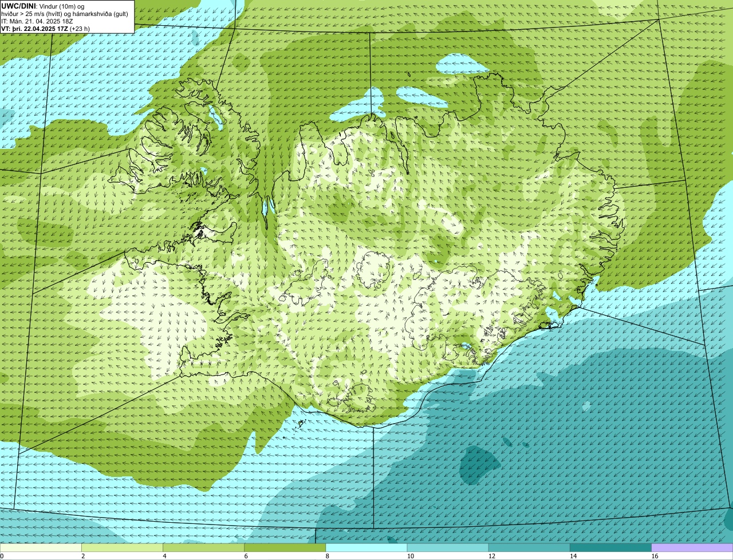Viewport: 733px width, 560px height.
Task: Click the title text "UWC/DINI: Vindur (10m) og"
Action: pyautogui.click(x=43, y=6)
